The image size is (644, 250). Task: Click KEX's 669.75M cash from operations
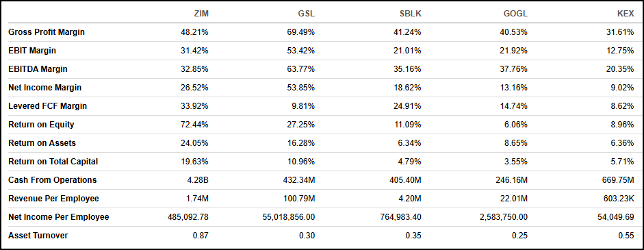(619, 180)
